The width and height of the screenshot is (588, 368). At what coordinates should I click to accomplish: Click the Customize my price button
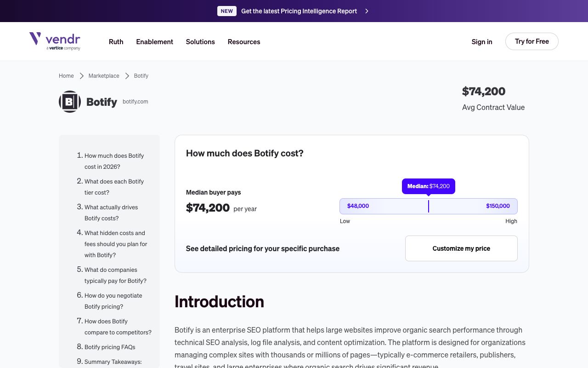click(x=461, y=248)
